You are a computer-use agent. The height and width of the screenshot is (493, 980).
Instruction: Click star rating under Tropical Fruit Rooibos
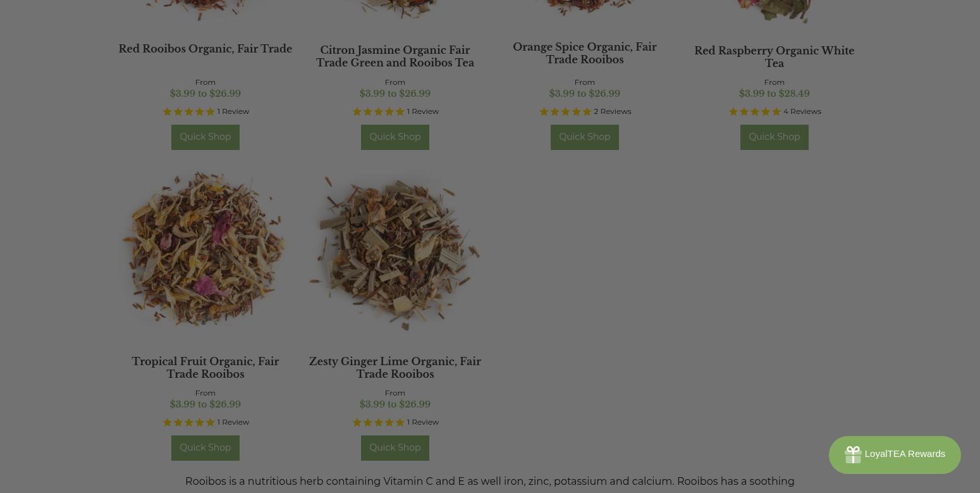(189, 422)
